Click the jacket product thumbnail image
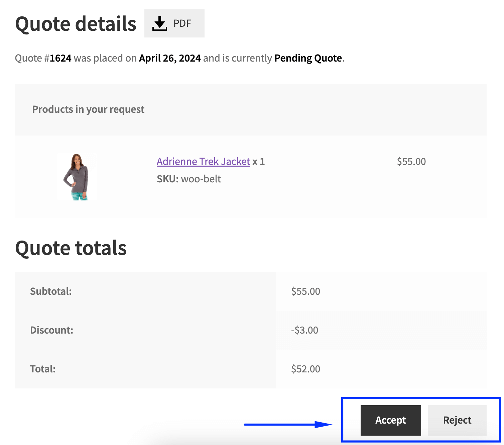The width and height of the screenshot is (504, 445). click(77, 177)
